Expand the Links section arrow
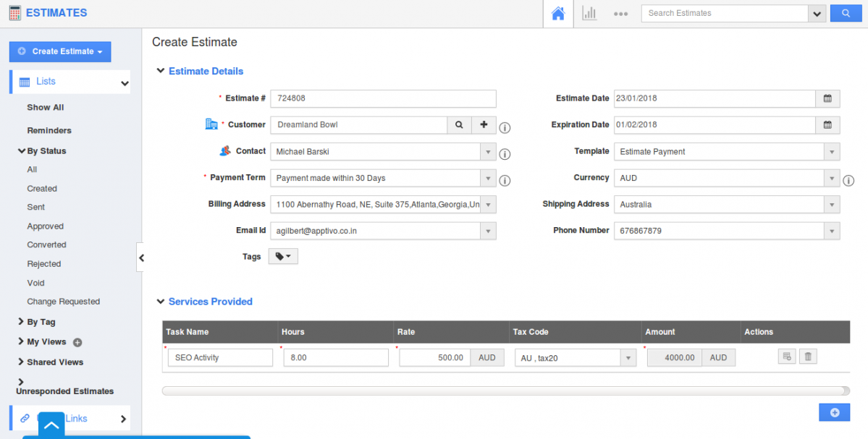 tap(123, 419)
